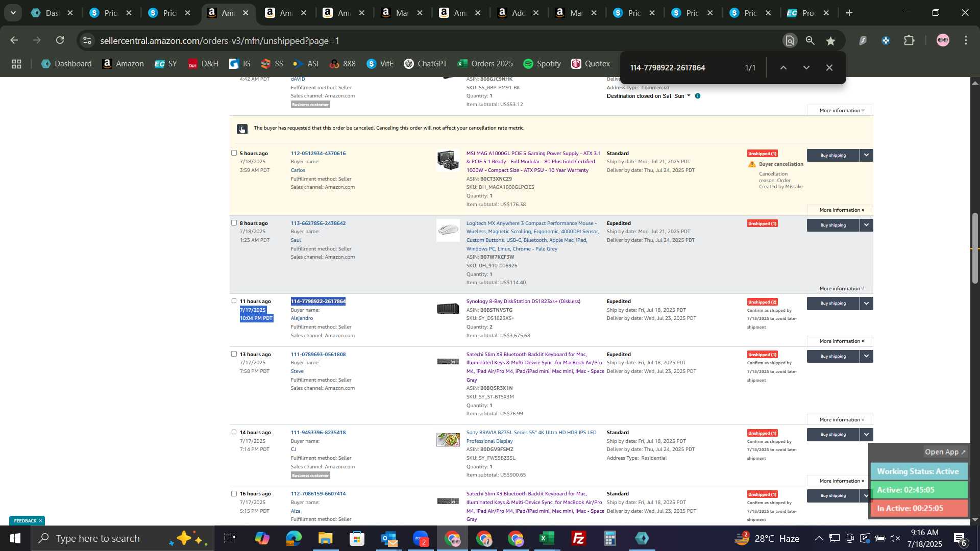Open Excel from the taskbar

(547, 538)
